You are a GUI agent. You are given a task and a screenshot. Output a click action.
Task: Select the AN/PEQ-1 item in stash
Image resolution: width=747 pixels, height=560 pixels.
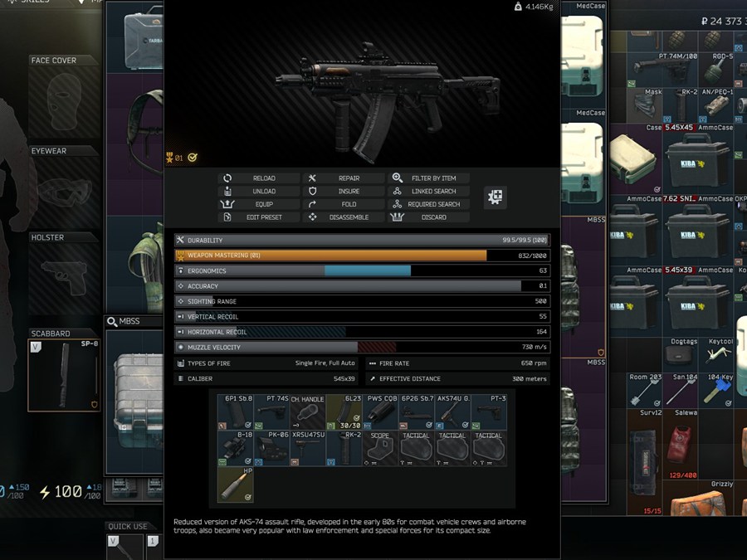[716, 105]
